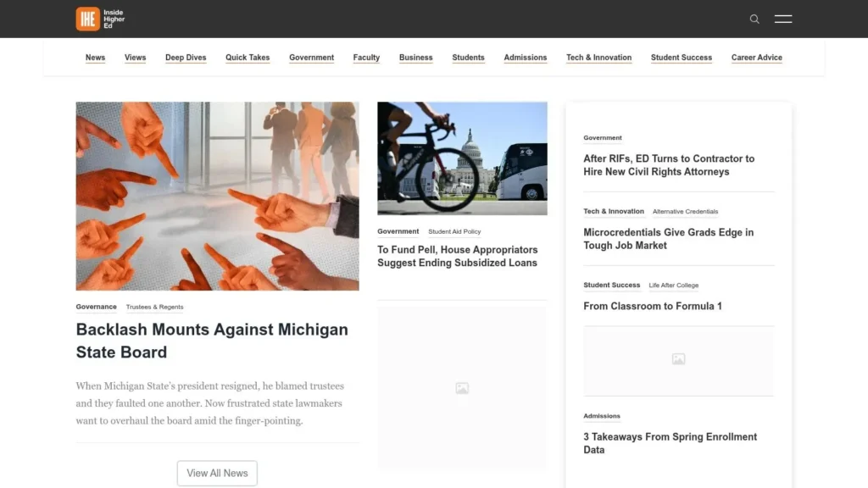Screen dimensions: 868x488
Task: Open Student Success nav section
Action: pos(682,58)
